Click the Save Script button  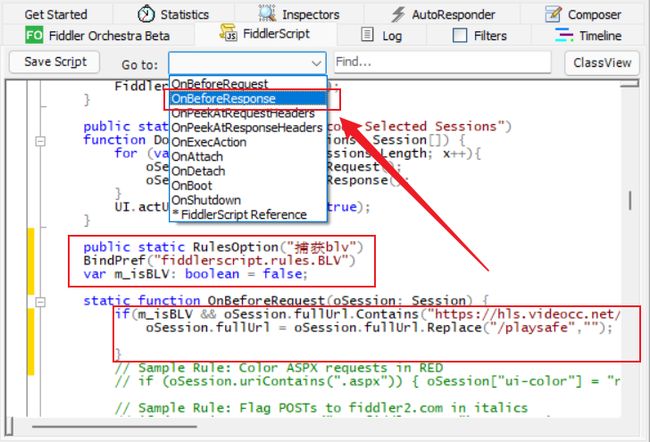click(x=55, y=62)
